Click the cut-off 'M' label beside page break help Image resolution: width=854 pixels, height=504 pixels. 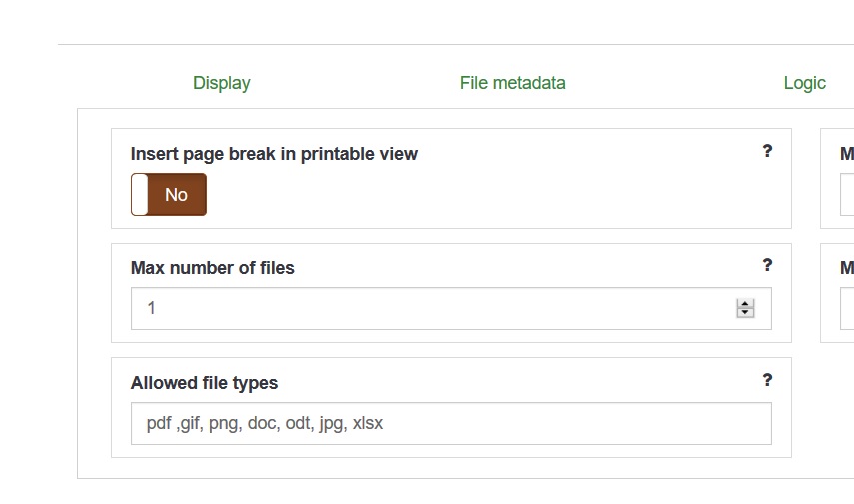[x=846, y=154]
